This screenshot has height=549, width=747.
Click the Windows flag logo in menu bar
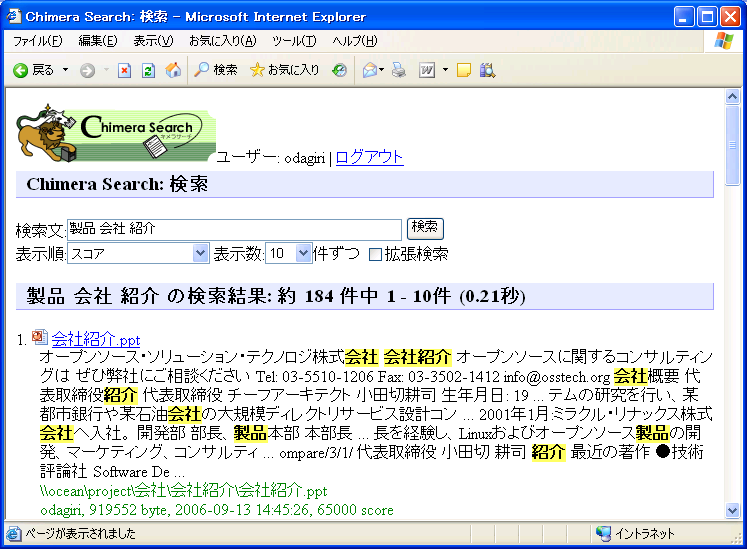click(724, 41)
